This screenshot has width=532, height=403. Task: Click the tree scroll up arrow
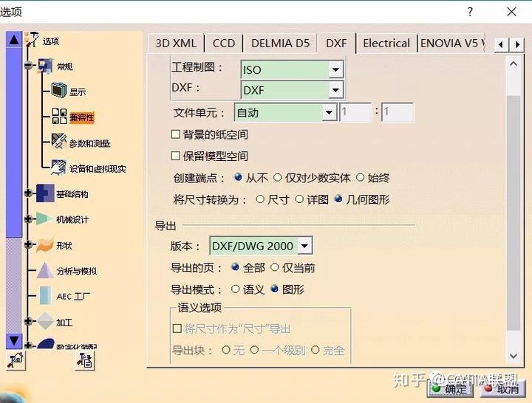(x=14, y=40)
